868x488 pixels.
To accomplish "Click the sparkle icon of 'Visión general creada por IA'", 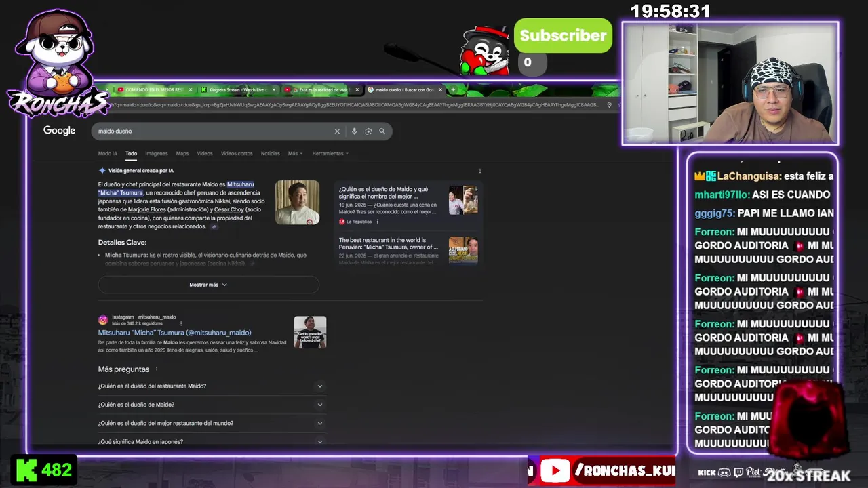I will click(x=102, y=171).
